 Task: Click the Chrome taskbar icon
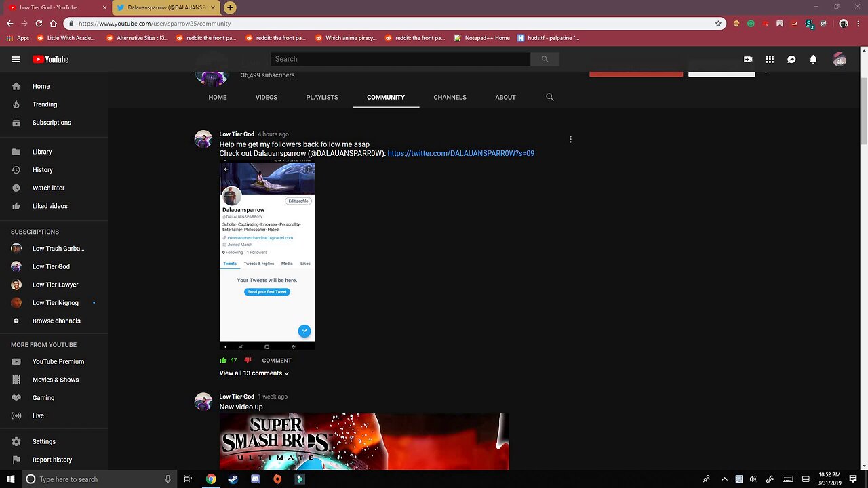[x=211, y=479]
